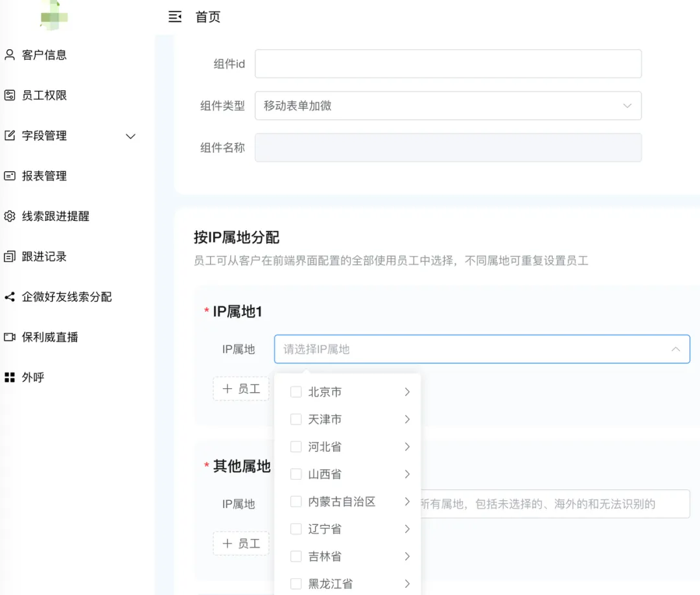
Task: Open the 组件类型 dropdown
Action: click(x=448, y=106)
